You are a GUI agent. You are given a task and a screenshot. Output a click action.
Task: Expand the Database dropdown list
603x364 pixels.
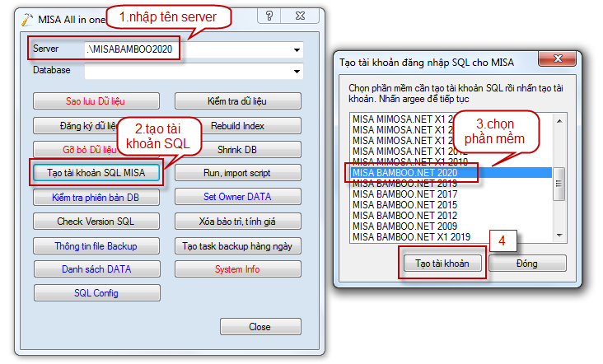pos(297,72)
